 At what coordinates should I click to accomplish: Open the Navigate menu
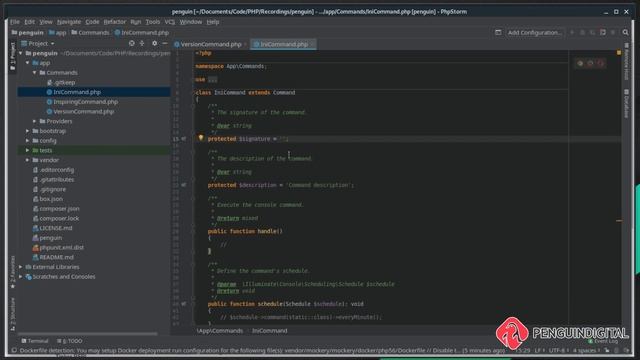[69, 22]
